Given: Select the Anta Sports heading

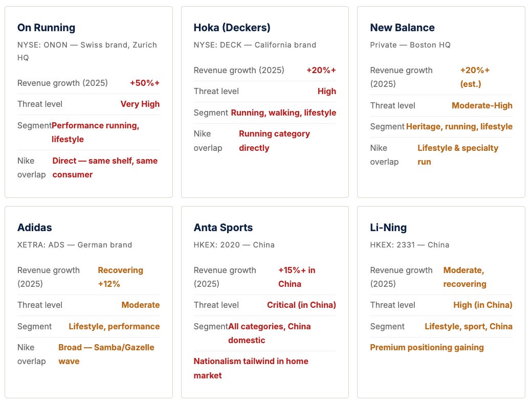Looking at the screenshot, I should (x=223, y=227).
